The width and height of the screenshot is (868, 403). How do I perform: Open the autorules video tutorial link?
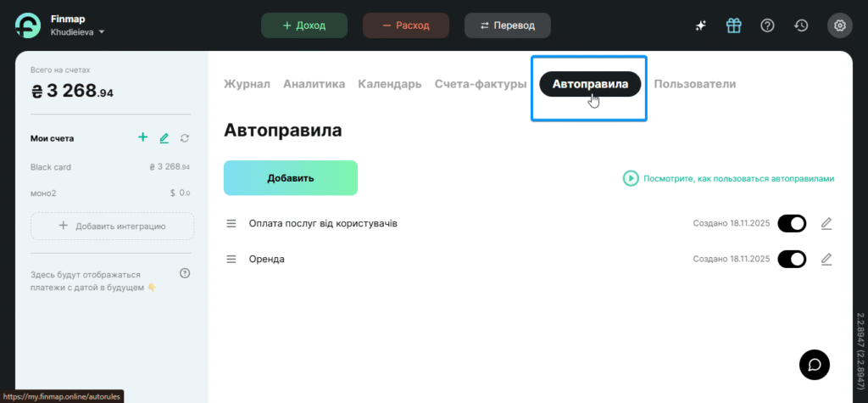pyautogui.click(x=729, y=179)
